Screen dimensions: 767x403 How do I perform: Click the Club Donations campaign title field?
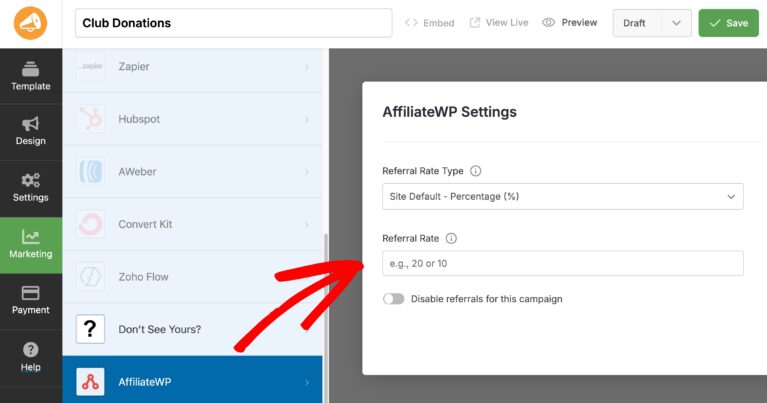coord(233,23)
